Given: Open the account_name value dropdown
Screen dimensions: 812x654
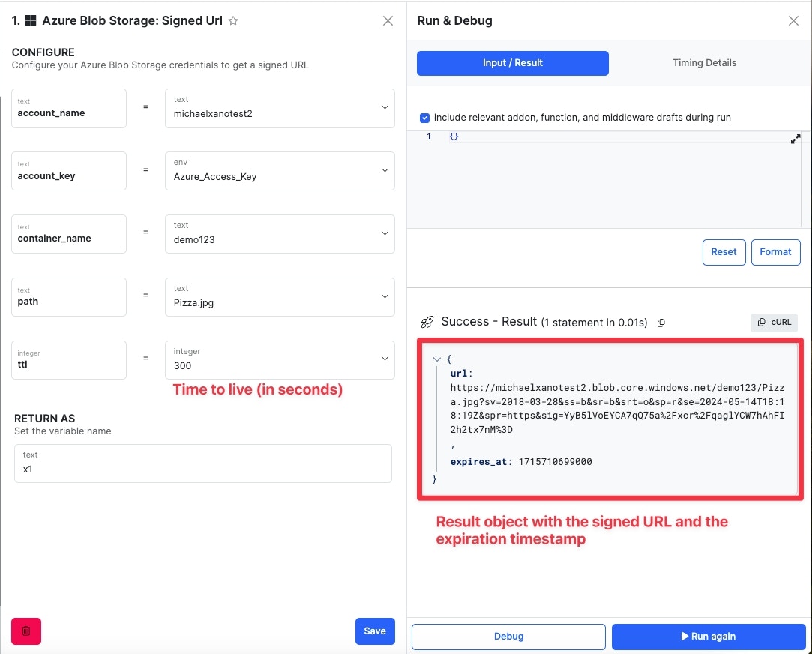Looking at the screenshot, I should pyautogui.click(x=385, y=107).
